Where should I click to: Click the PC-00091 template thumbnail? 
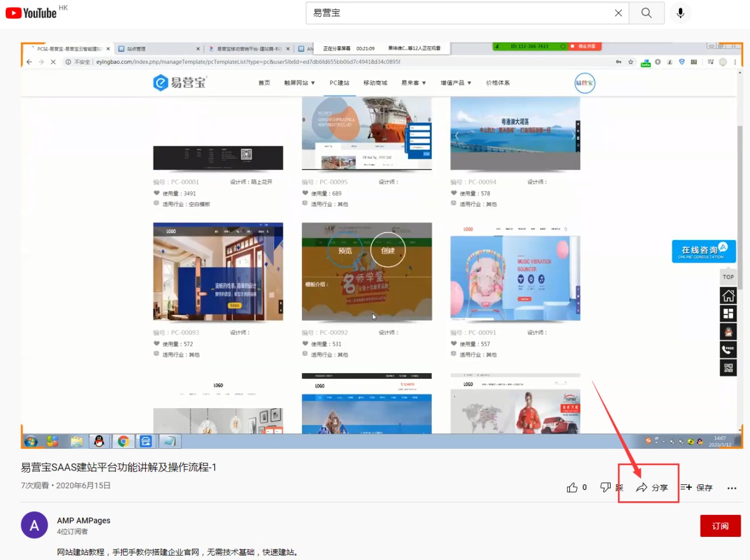pos(515,271)
